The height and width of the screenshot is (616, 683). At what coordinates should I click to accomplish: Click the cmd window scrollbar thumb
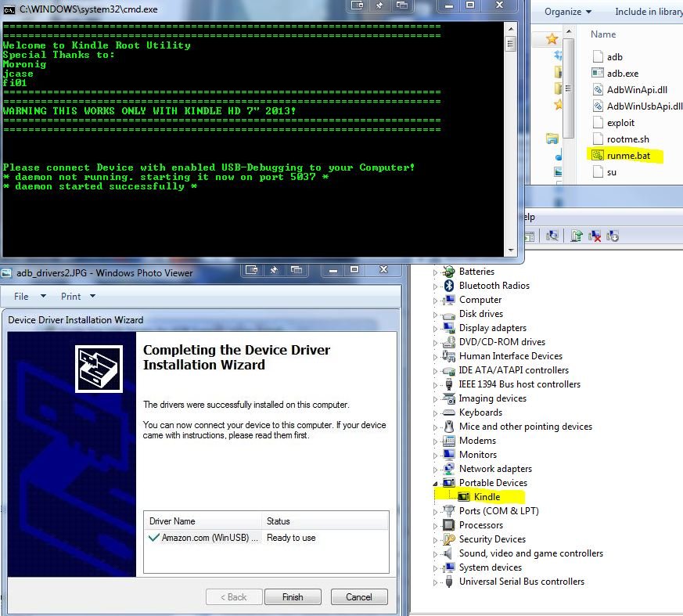point(511,44)
